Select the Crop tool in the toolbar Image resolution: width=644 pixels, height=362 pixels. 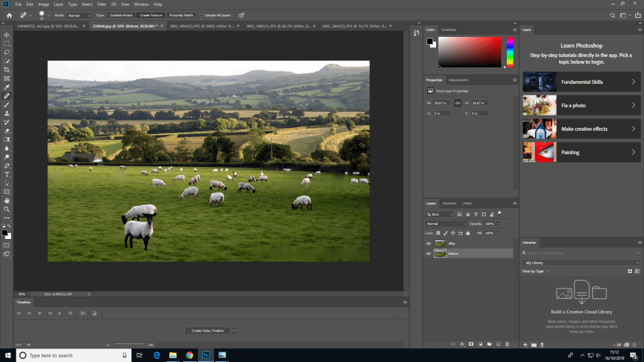(7, 70)
